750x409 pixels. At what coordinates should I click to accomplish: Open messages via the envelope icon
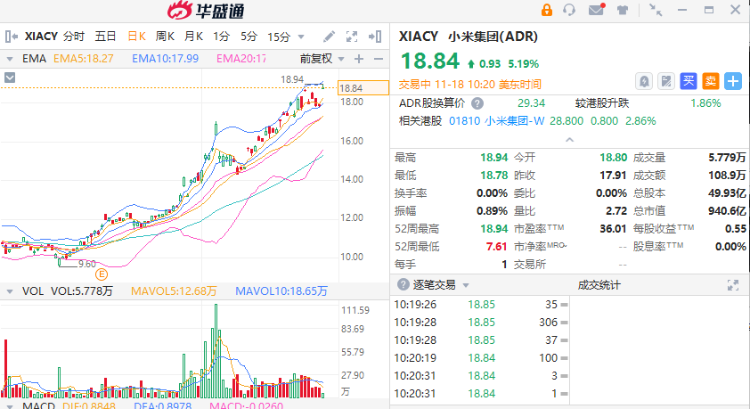(x=596, y=9)
